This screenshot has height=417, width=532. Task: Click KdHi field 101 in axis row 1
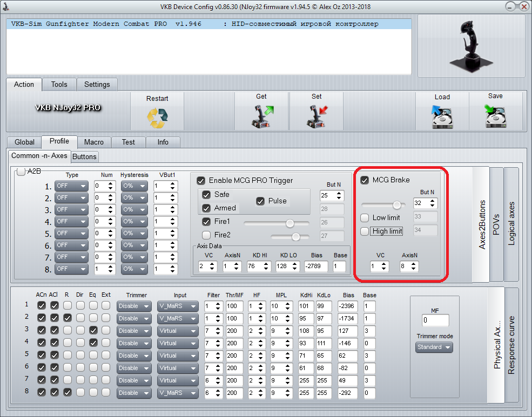tap(306, 306)
